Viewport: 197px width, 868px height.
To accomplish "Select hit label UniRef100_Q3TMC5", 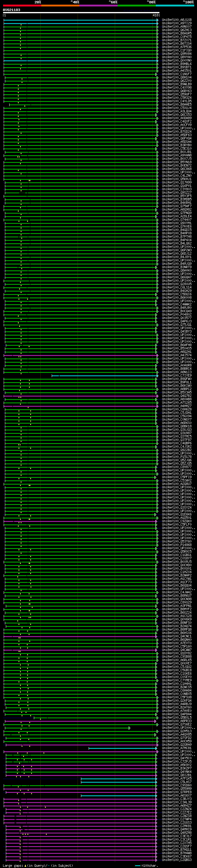I will tap(176, 436).
